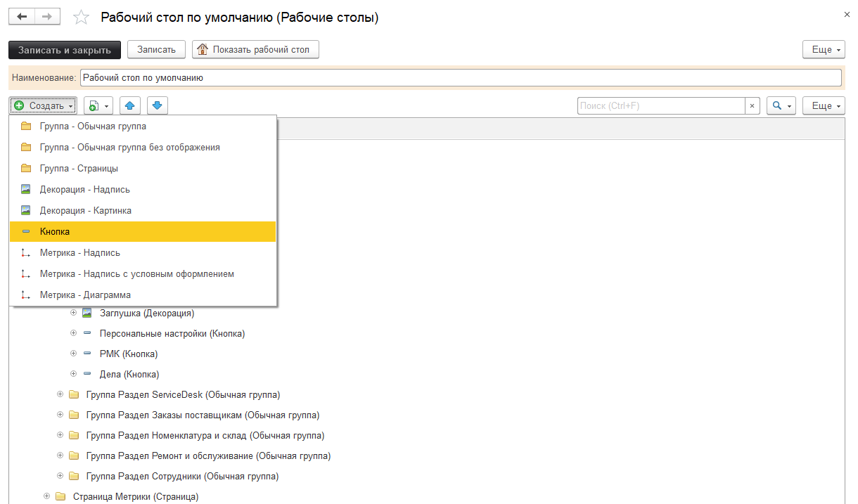Screen dimensions: 858x504
Task: Select Кнопка from the create menu
Action: tap(55, 231)
